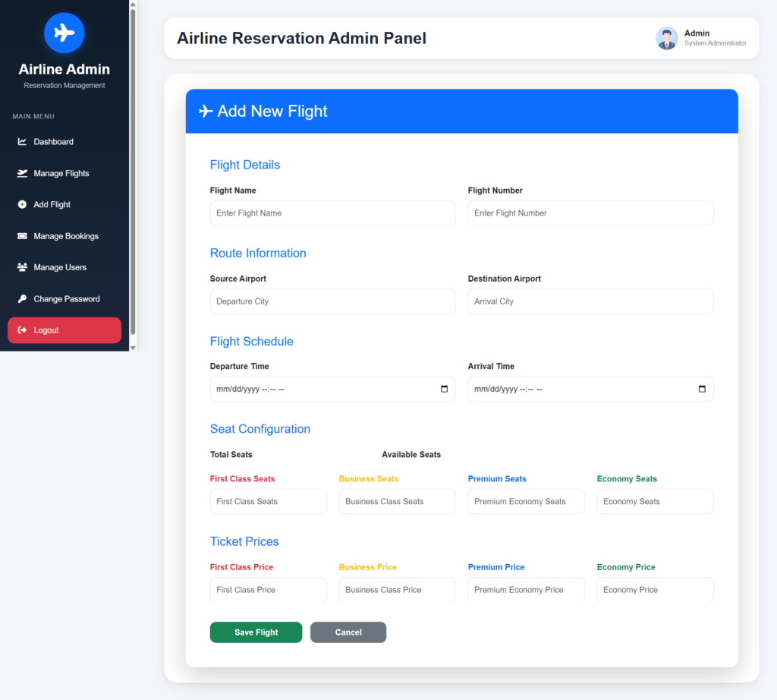The image size is (777, 700).
Task: Click the Admin name in the header
Action: [x=697, y=33]
